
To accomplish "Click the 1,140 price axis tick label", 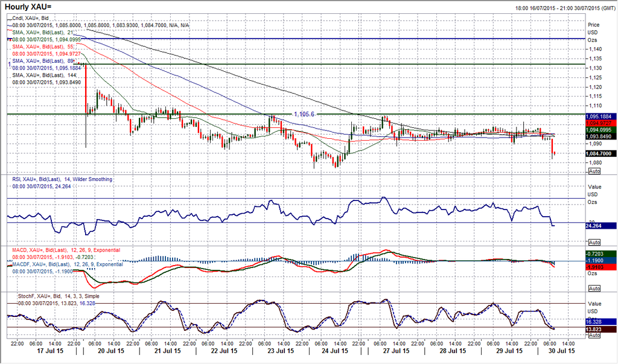I will pos(594,49).
